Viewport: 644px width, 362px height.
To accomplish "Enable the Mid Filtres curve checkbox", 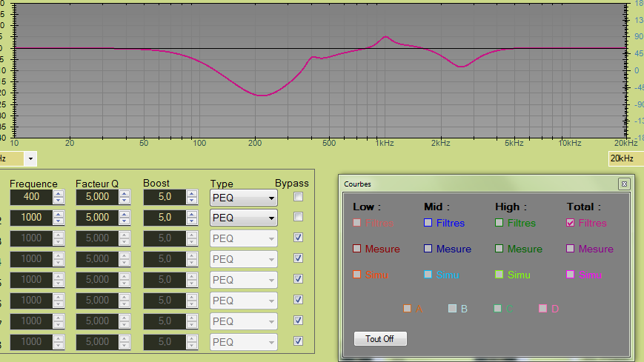I will [428, 223].
